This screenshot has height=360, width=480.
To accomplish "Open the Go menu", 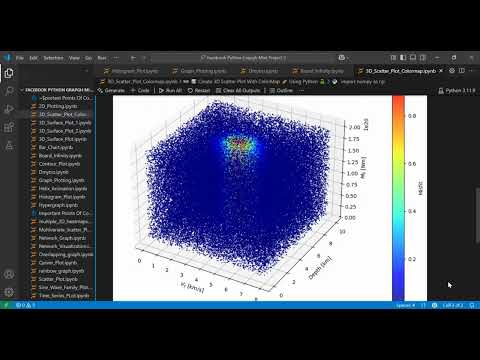I will [88, 58].
